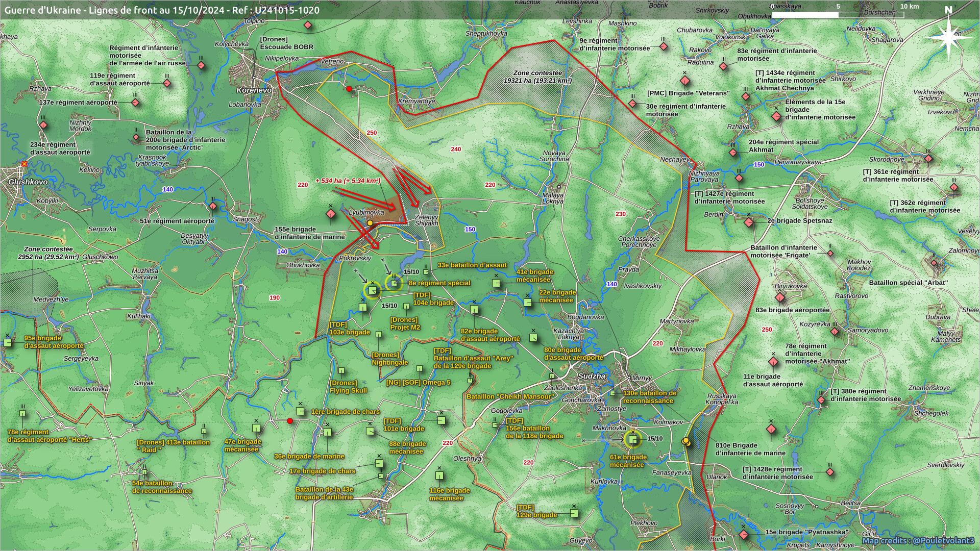Click the north compass star icon
The width and height of the screenshot is (980, 551).
948,37
